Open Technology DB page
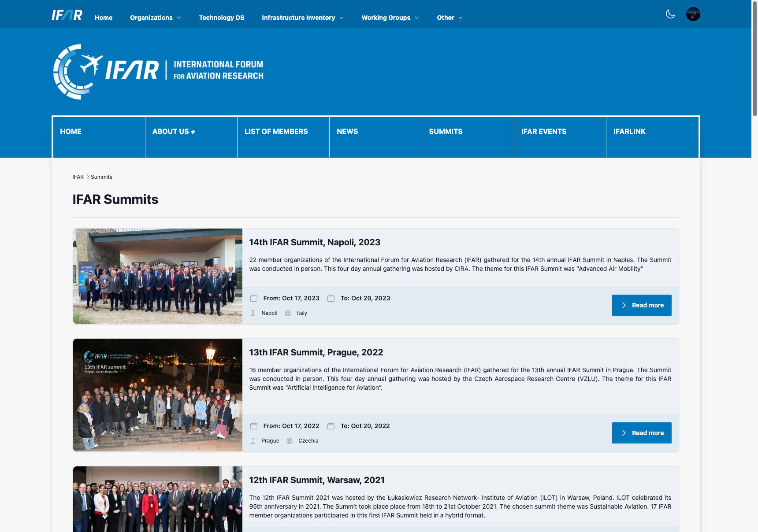The height and width of the screenshot is (532, 758). click(222, 18)
